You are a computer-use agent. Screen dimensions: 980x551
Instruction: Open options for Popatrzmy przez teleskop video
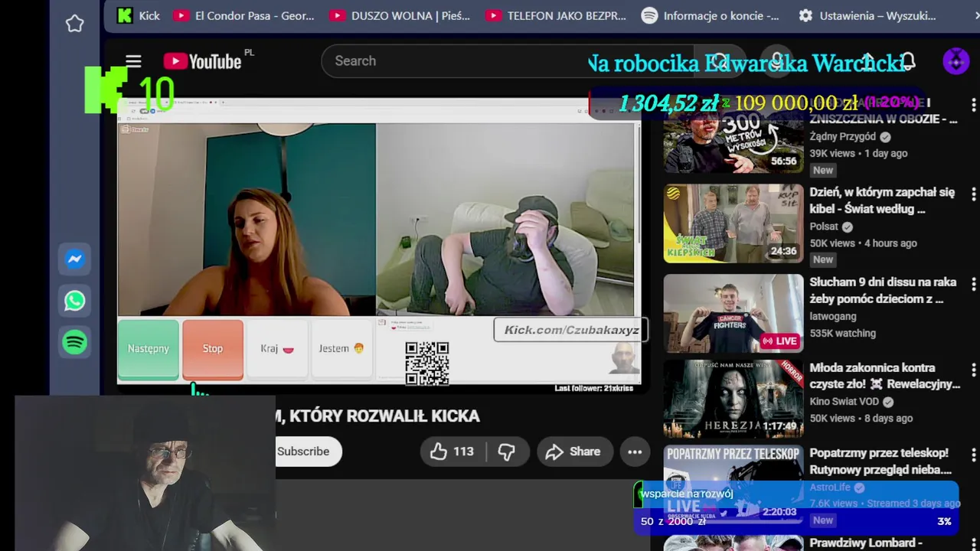click(973, 455)
